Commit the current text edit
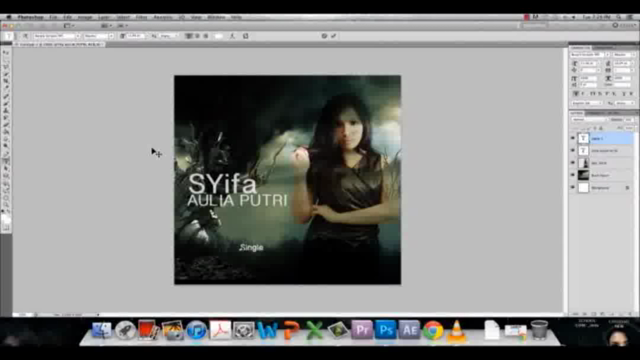The width and height of the screenshot is (640, 360). 333,36
